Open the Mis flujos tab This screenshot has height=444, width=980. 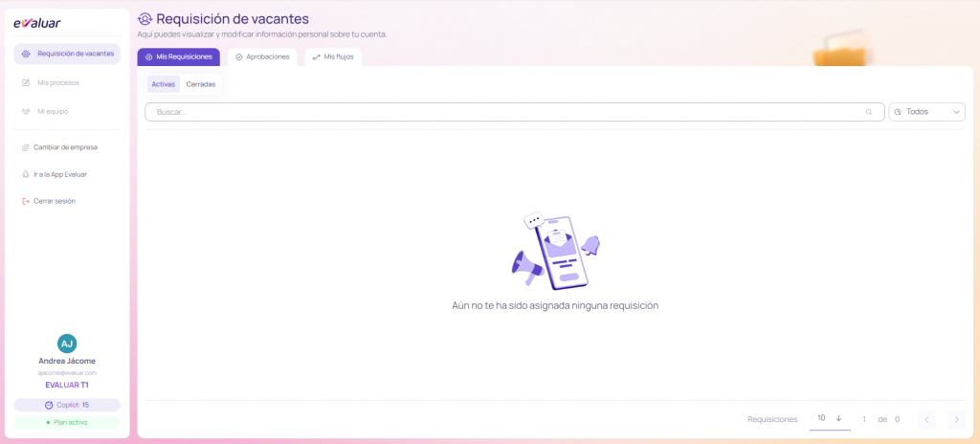332,57
